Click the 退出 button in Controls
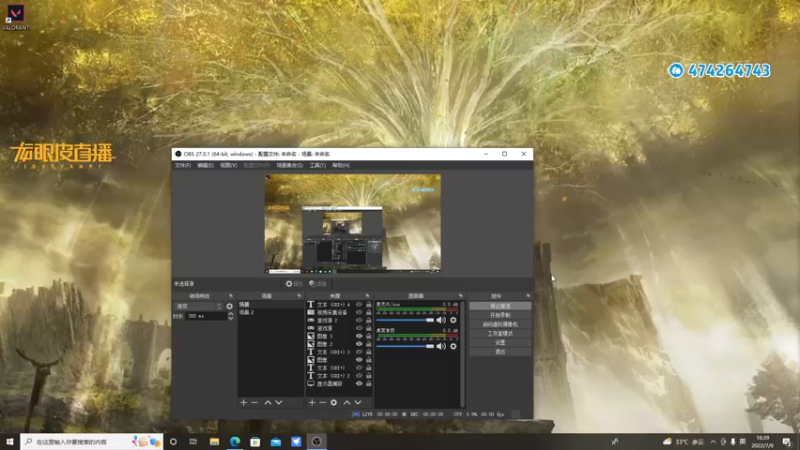The image size is (800, 450). point(500,352)
